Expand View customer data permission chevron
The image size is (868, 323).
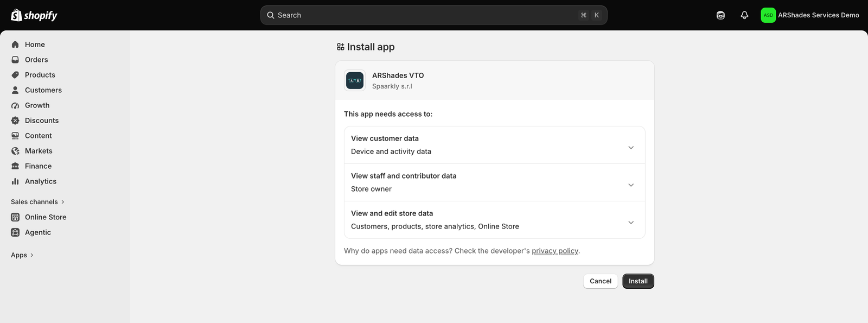coord(631,148)
